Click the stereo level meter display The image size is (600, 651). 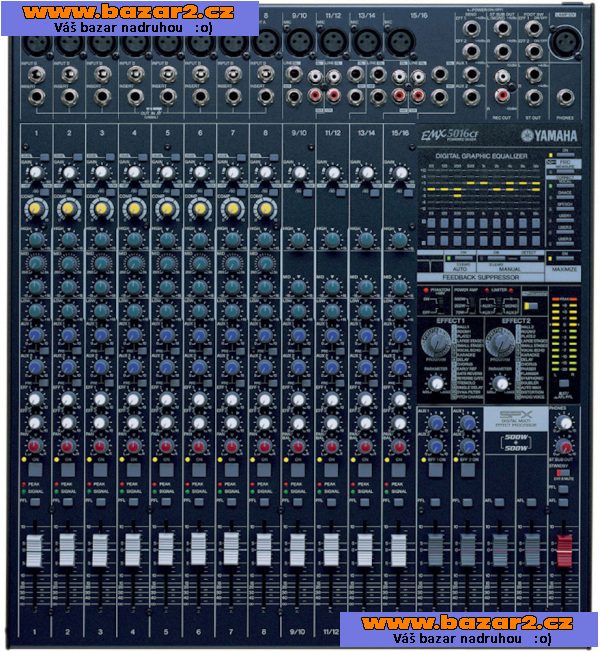coord(564,336)
